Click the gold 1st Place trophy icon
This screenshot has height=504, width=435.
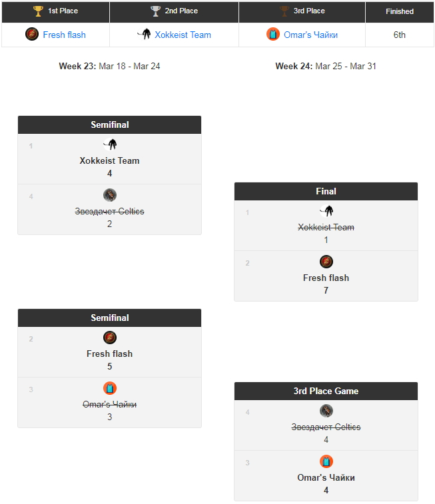coord(38,11)
